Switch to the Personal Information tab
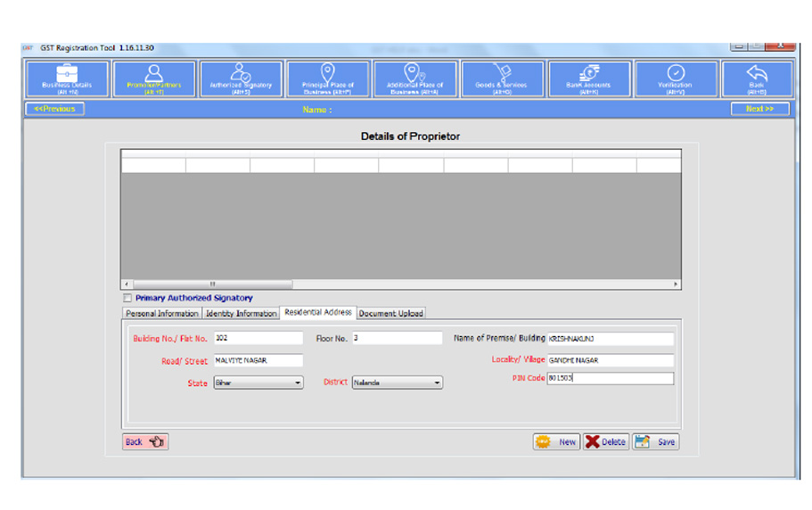The height and width of the screenshot is (510, 812). tap(161, 314)
